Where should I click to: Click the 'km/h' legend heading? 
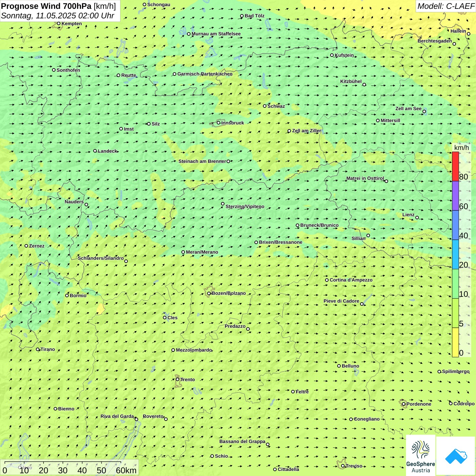point(461,148)
